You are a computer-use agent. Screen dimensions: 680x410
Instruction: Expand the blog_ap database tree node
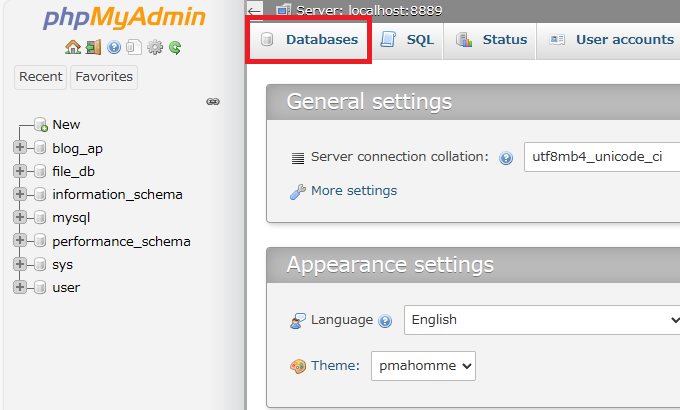click(x=20, y=148)
